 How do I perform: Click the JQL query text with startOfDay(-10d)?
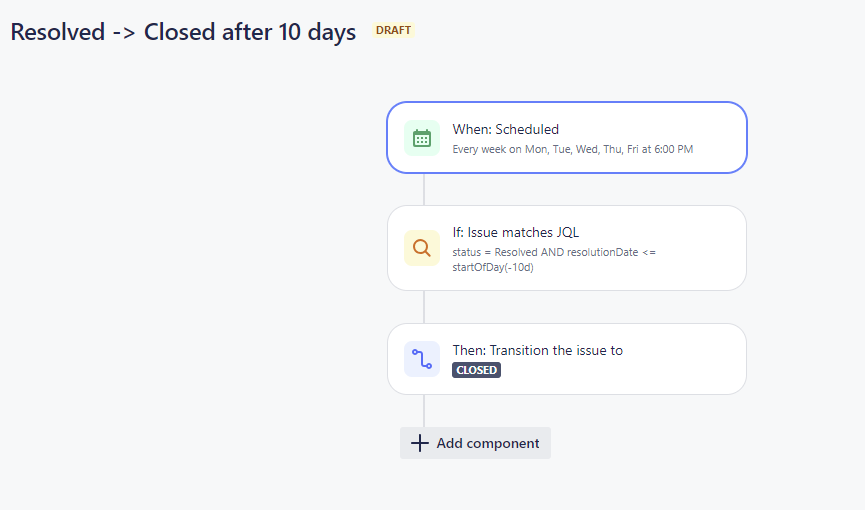tap(554, 259)
